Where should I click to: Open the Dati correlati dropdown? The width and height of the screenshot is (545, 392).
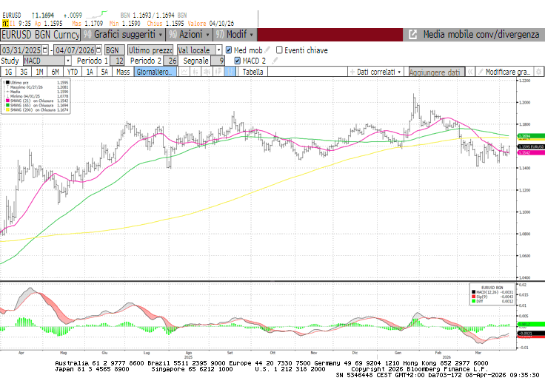pyautogui.click(x=376, y=72)
